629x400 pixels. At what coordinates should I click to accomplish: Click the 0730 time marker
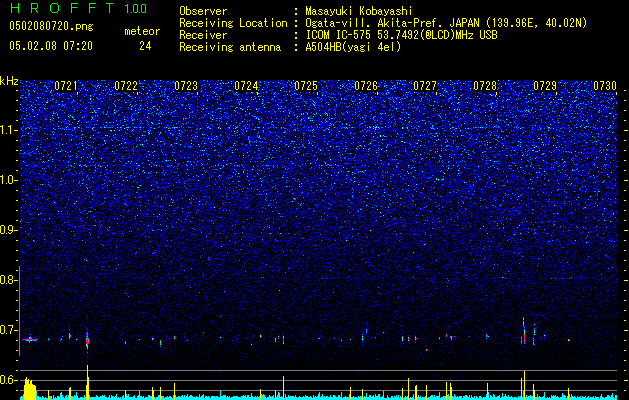click(605, 86)
